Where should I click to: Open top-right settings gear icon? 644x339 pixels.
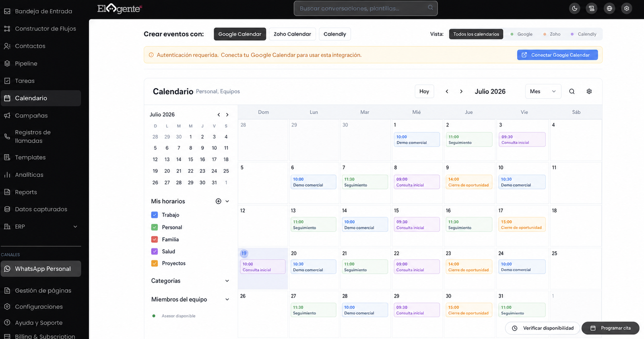pos(627,8)
